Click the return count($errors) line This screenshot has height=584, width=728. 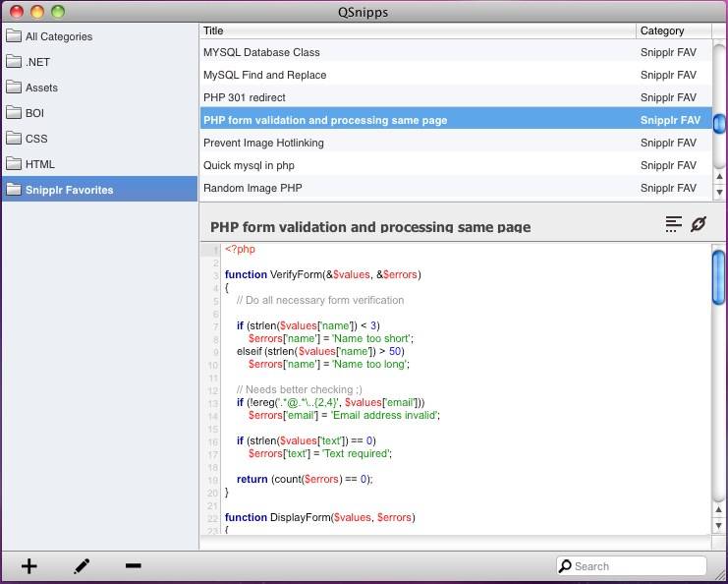tap(305, 479)
